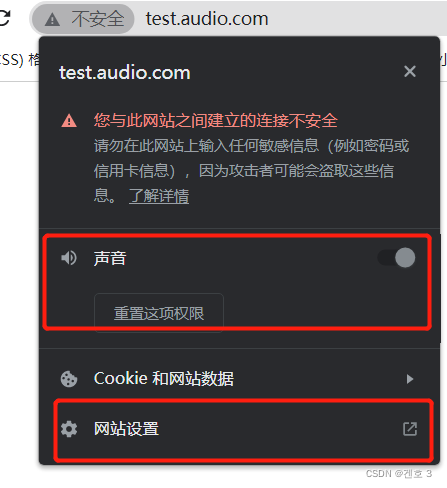
Task: Click the red connection warning triangle icon
Action: [x=69, y=121]
